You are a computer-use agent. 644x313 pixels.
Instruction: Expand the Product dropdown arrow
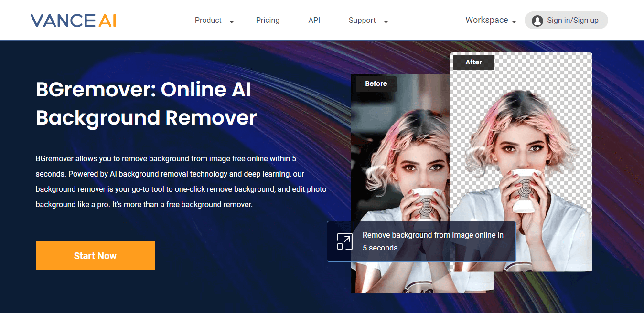232,21
